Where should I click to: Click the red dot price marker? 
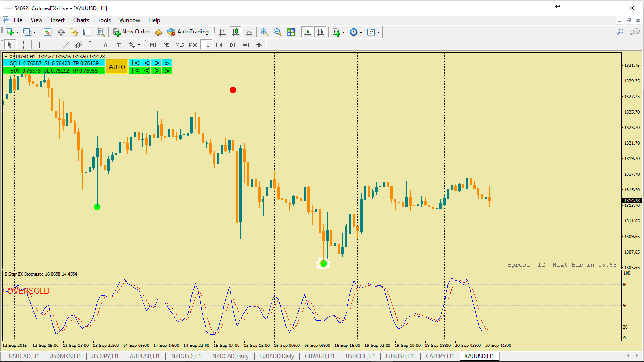tap(233, 90)
